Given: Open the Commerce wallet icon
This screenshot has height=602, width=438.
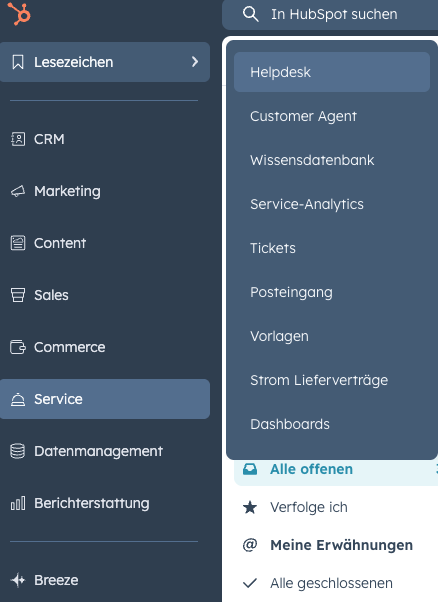Looking at the screenshot, I should pos(18,347).
